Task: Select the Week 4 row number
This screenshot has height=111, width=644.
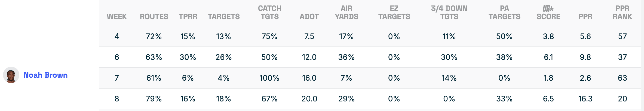Action: click(x=117, y=36)
